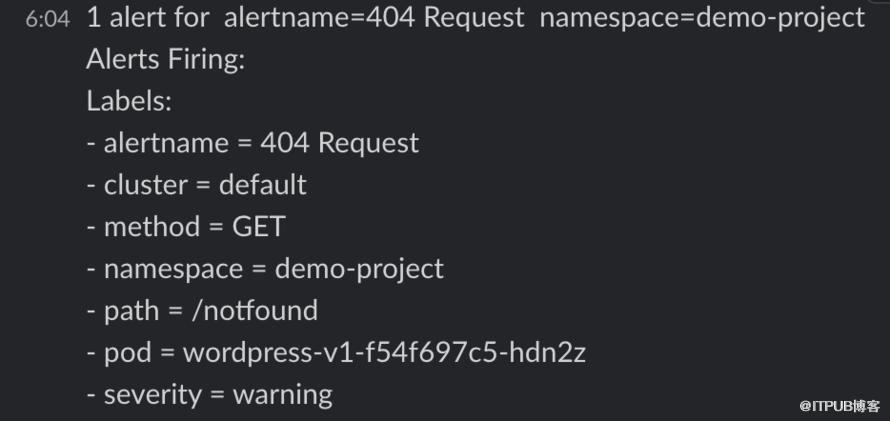This screenshot has width=890, height=421.
Task: Click the /notfound path value
Action: [x=254, y=311]
